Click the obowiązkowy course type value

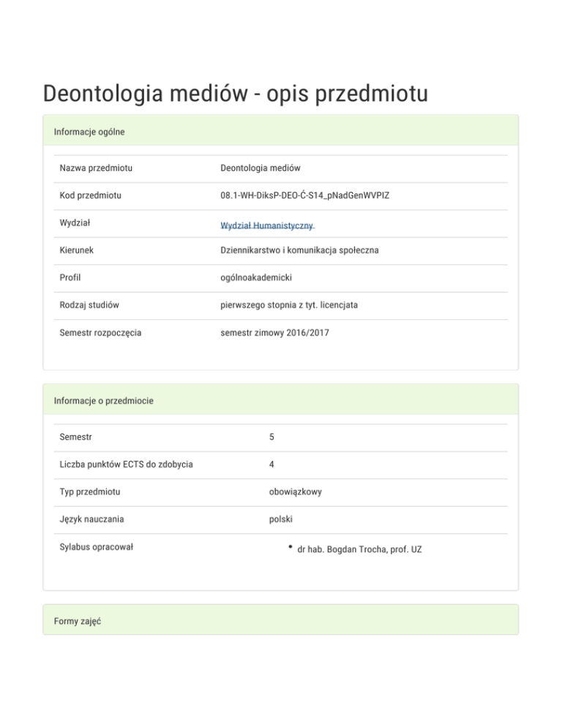tap(295, 491)
